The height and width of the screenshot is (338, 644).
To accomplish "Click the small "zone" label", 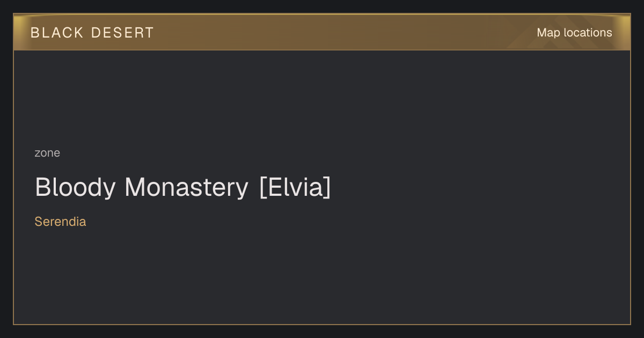I will (x=47, y=153).
